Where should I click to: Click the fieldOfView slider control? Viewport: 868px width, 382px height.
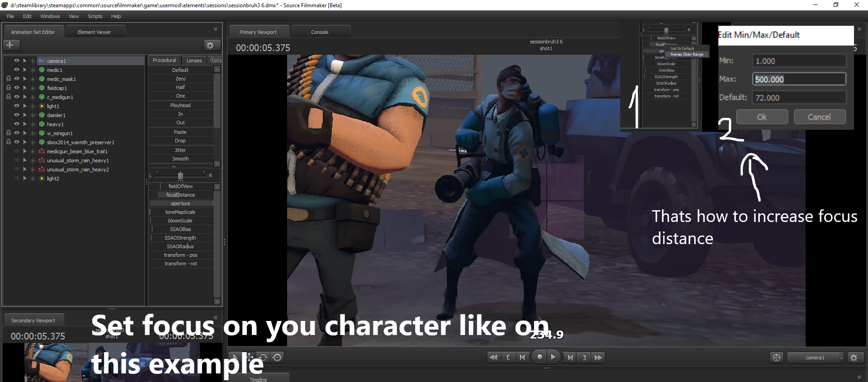181,186
